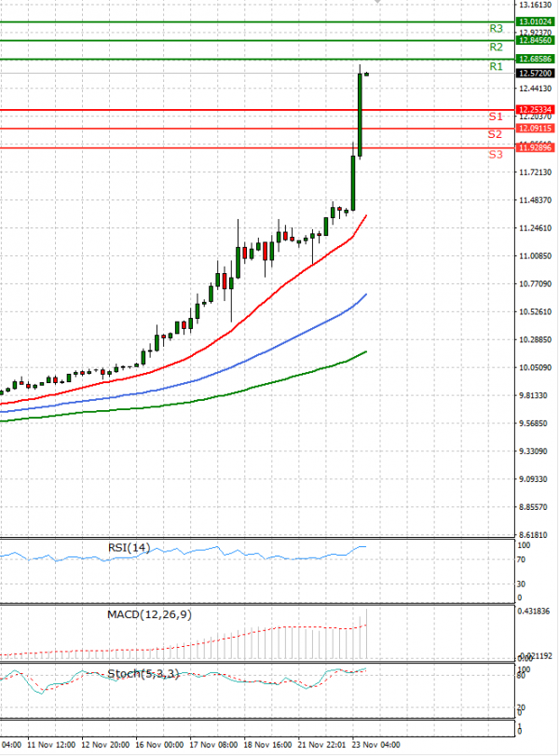
Task: Click the S2 support price label 12.09115
Action: [x=535, y=129]
